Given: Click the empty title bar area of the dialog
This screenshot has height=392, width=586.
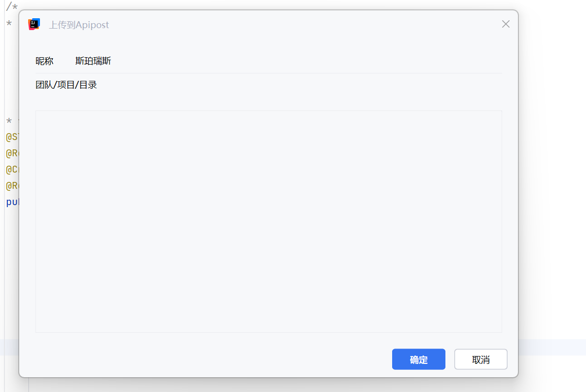Looking at the screenshot, I should [x=296, y=24].
